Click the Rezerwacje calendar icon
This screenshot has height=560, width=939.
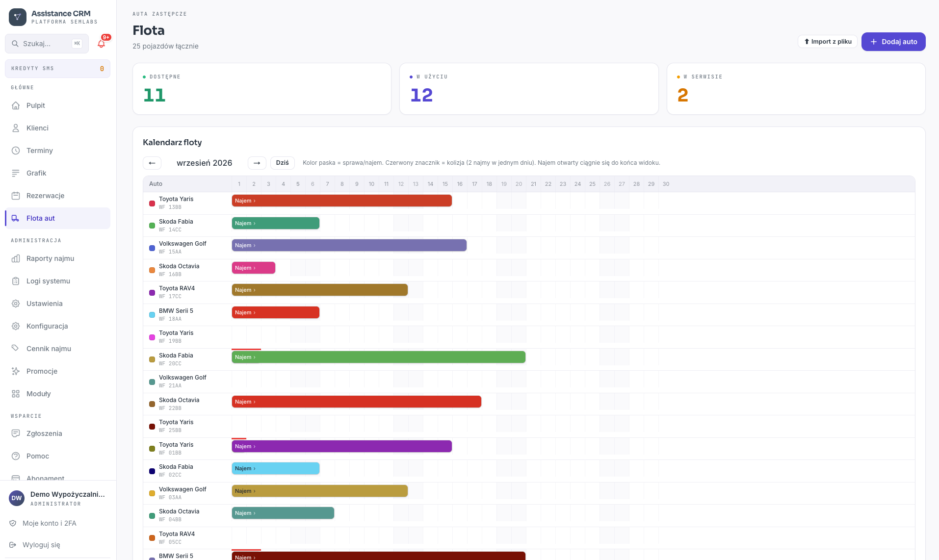16,196
